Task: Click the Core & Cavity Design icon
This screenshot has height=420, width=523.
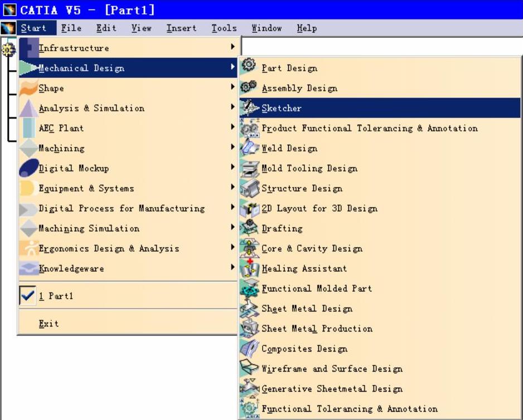Action: click(249, 248)
